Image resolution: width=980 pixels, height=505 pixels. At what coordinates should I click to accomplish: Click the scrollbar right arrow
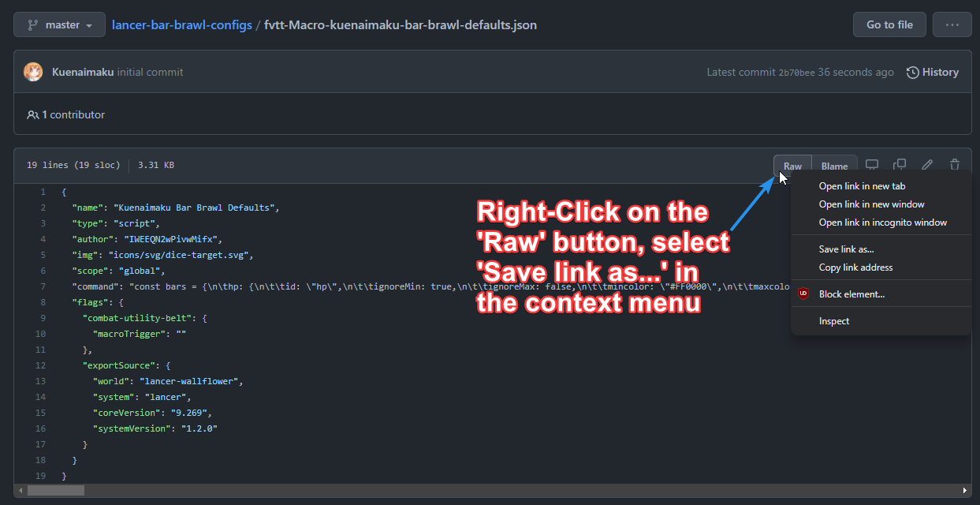(x=965, y=490)
